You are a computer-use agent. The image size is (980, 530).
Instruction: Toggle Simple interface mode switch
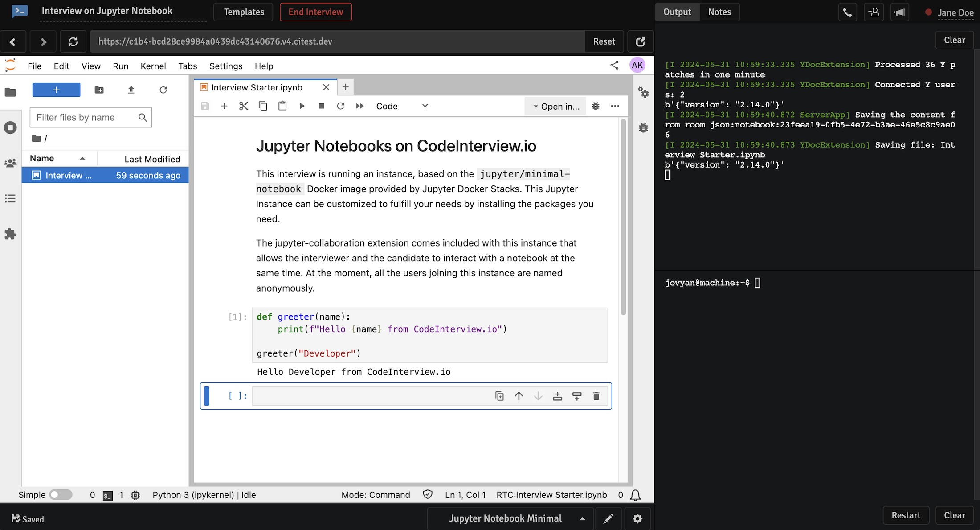(61, 495)
